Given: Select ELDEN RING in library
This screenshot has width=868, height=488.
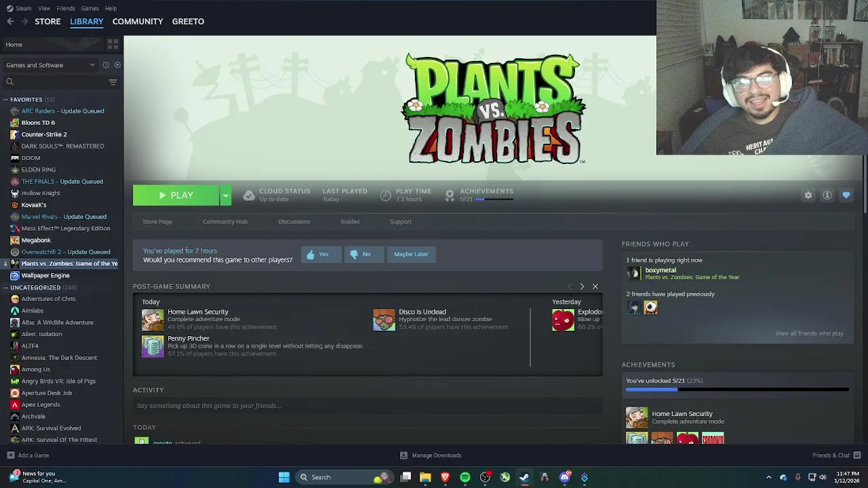Looking at the screenshot, I should coord(39,169).
